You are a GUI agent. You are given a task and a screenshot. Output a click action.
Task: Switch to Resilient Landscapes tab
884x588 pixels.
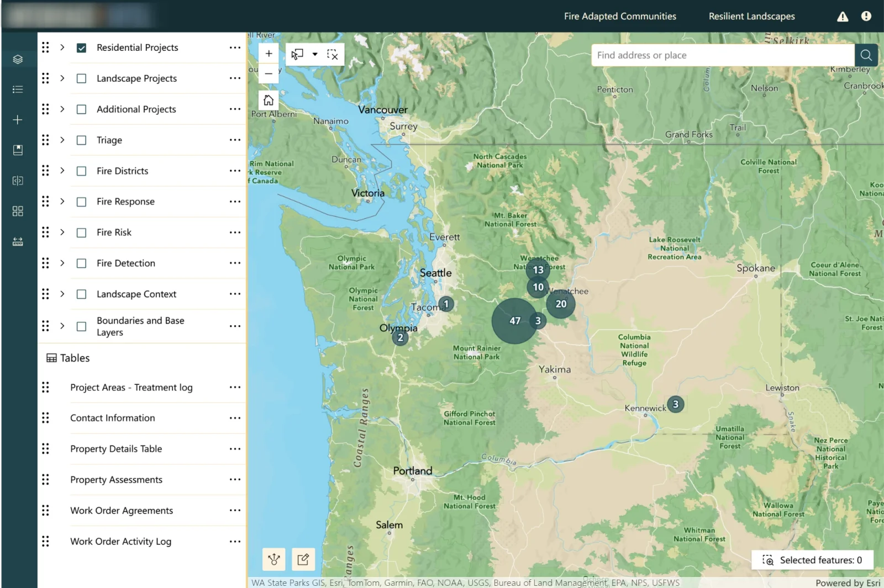pyautogui.click(x=752, y=17)
